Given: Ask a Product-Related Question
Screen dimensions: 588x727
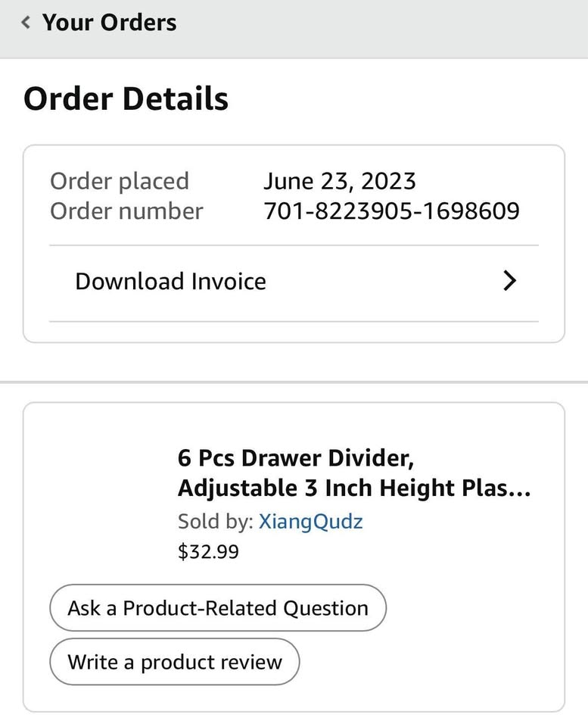Looking at the screenshot, I should [x=218, y=608].
